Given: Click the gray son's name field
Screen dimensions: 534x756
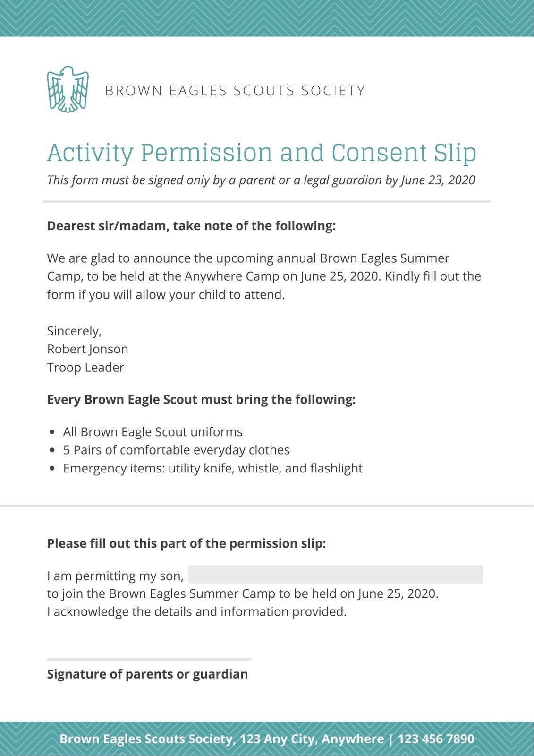Looking at the screenshot, I should (x=335, y=575).
